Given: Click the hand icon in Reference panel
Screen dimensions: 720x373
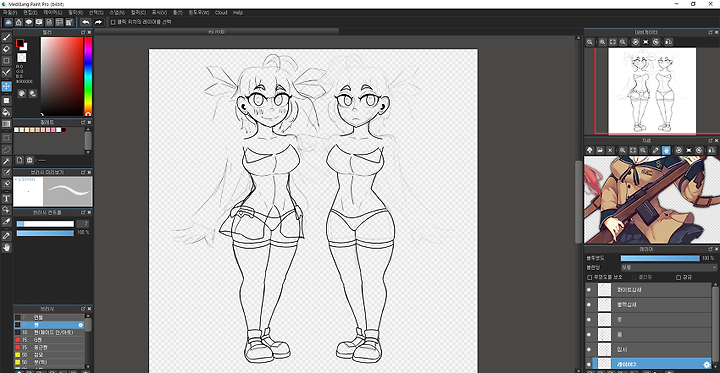Looking at the screenshot, I should coord(666,150).
